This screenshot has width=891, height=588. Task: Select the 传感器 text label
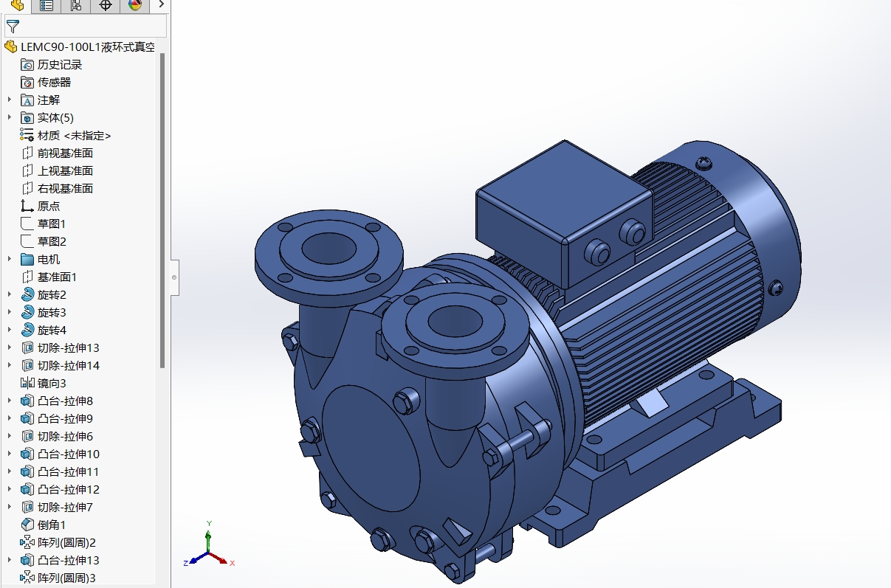pos(55,82)
